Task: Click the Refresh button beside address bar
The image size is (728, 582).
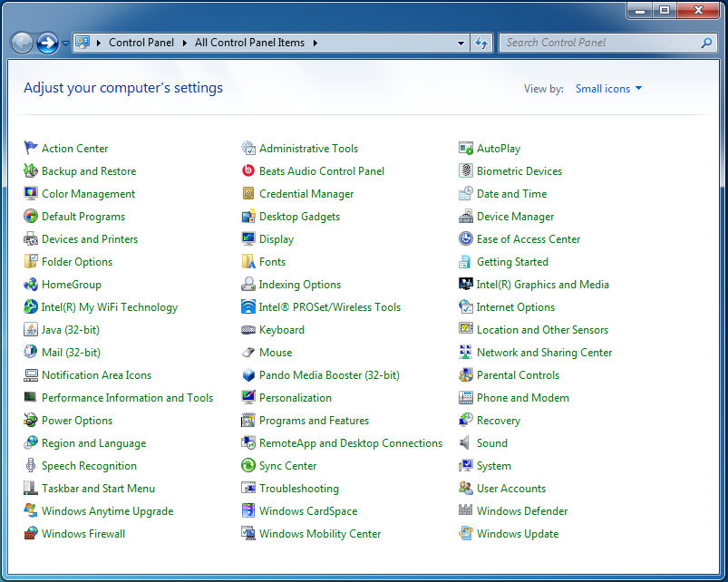Action: (x=481, y=44)
